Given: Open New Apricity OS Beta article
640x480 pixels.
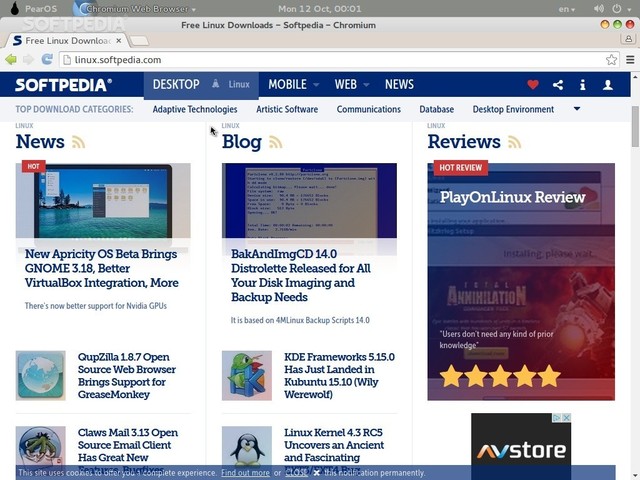Looking at the screenshot, I should tap(102, 268).
